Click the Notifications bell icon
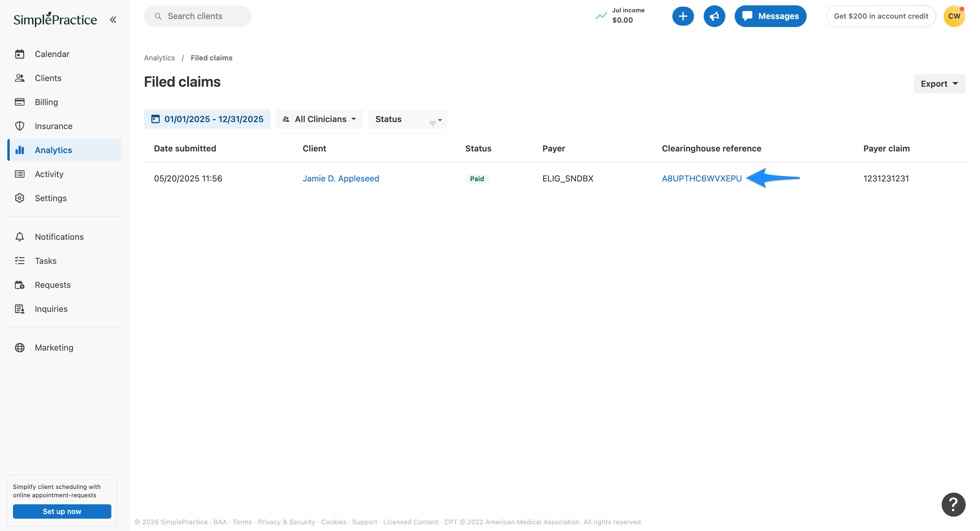980x531 pixels. (20, 237)
